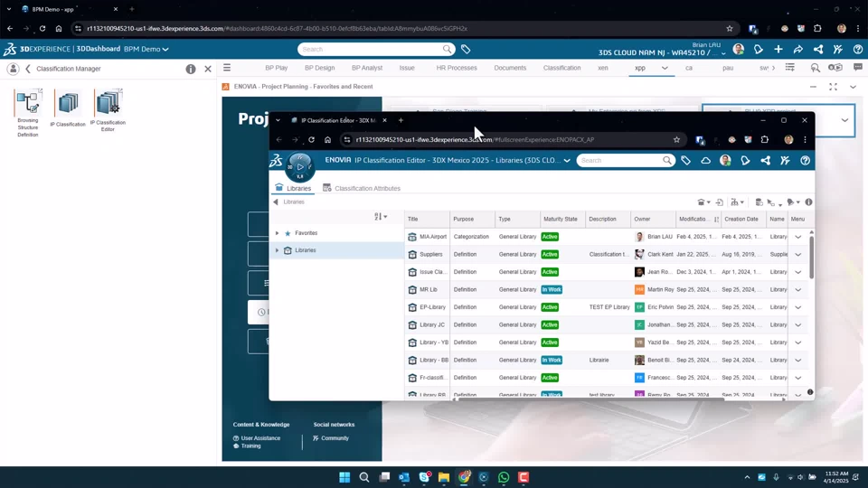Screen dimensions: 868x488
Task: Open the 3DS CLOUD NAM NJ platform dropdown
Action: tap(723, 53)
